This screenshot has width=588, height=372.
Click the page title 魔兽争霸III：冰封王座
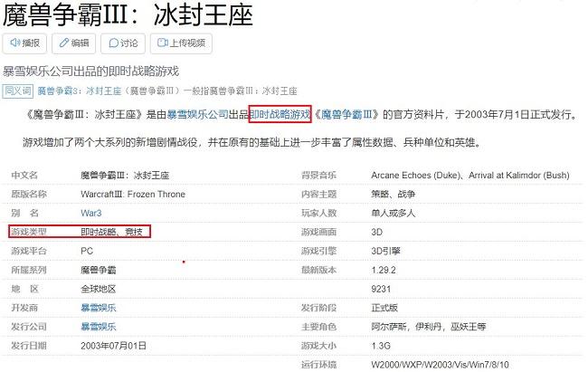128,15
